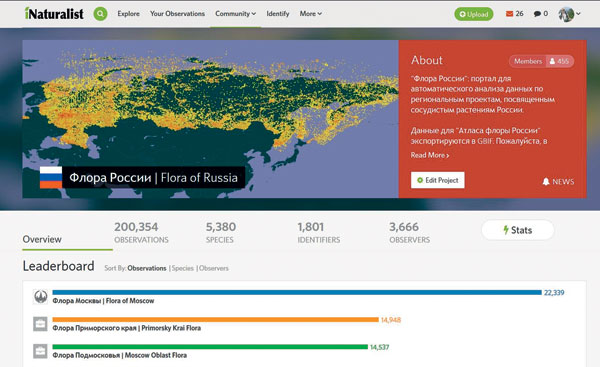Click the GBIF link in About
This screenshot has height=367, width=600.
coord(485,141)
